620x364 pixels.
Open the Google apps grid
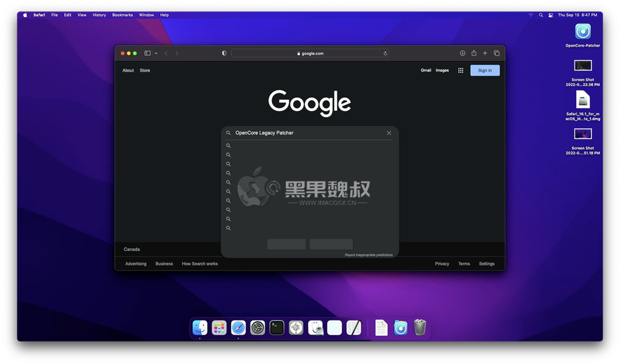pyautogui.click(x=460, y=70)
